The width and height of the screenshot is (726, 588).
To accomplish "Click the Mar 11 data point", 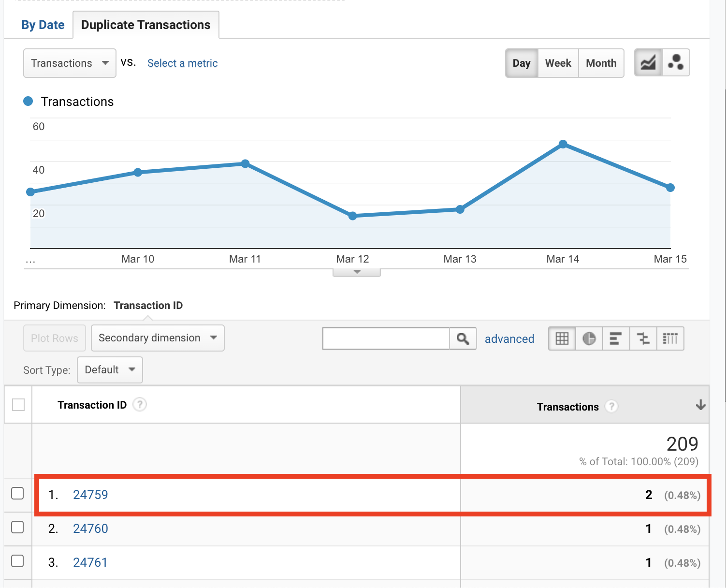I will point(245,164).
